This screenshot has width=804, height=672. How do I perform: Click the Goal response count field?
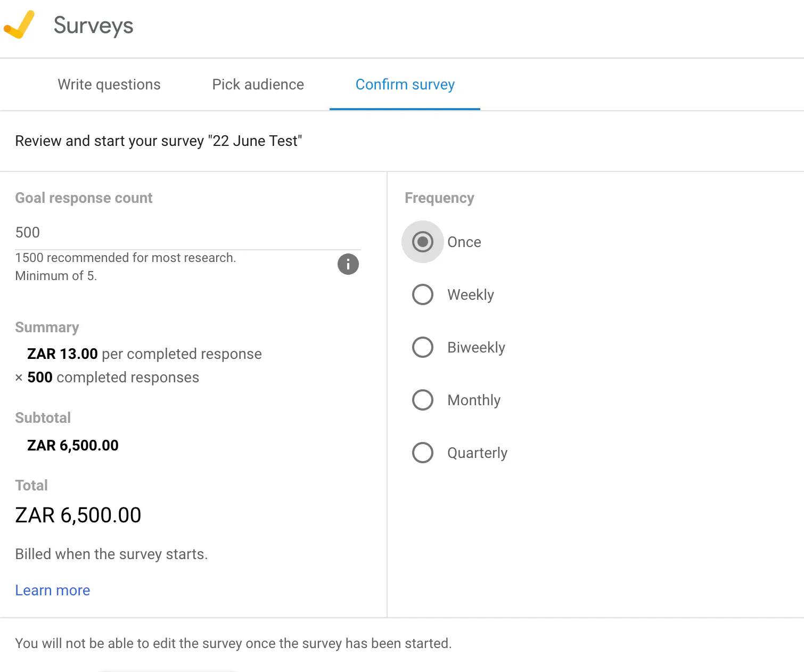click(x=187, y=233)
